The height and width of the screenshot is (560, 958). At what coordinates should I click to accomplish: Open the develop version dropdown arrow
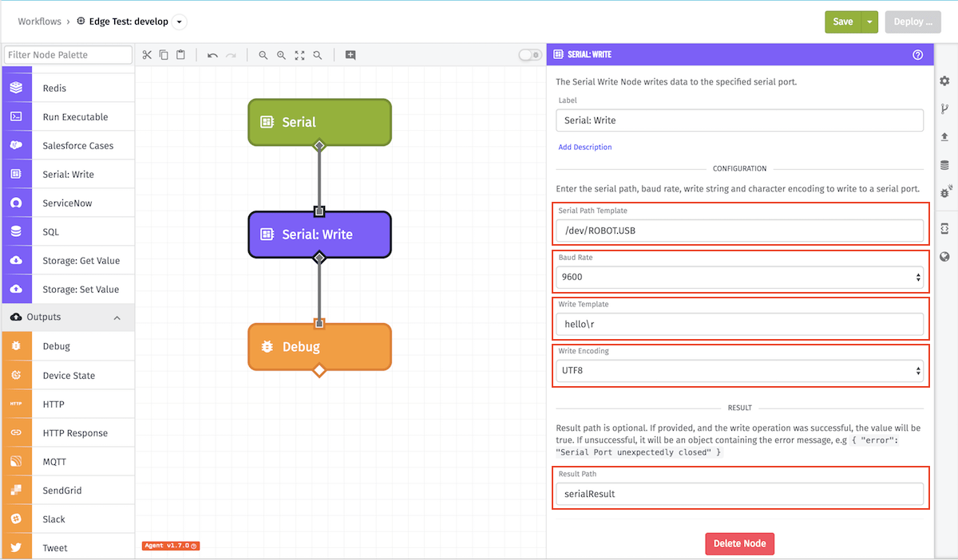pos(179,22)
